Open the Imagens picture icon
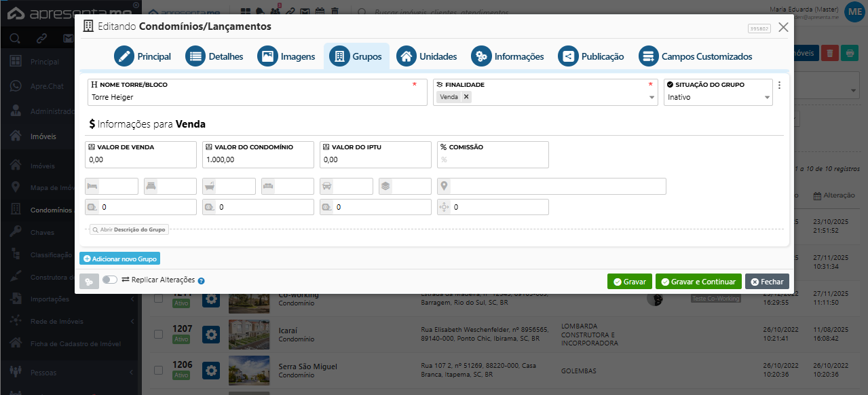Screen dimensions: 868x395 [x=268, y=56]
